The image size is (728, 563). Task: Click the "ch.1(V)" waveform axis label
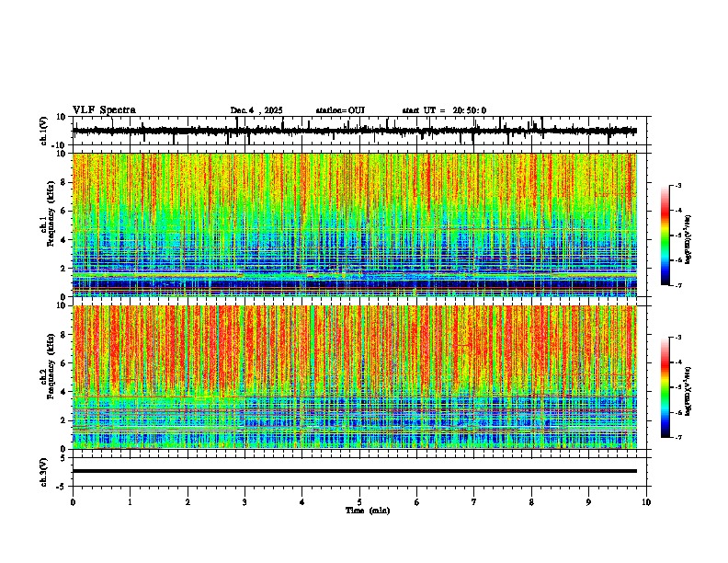point(44,131)
